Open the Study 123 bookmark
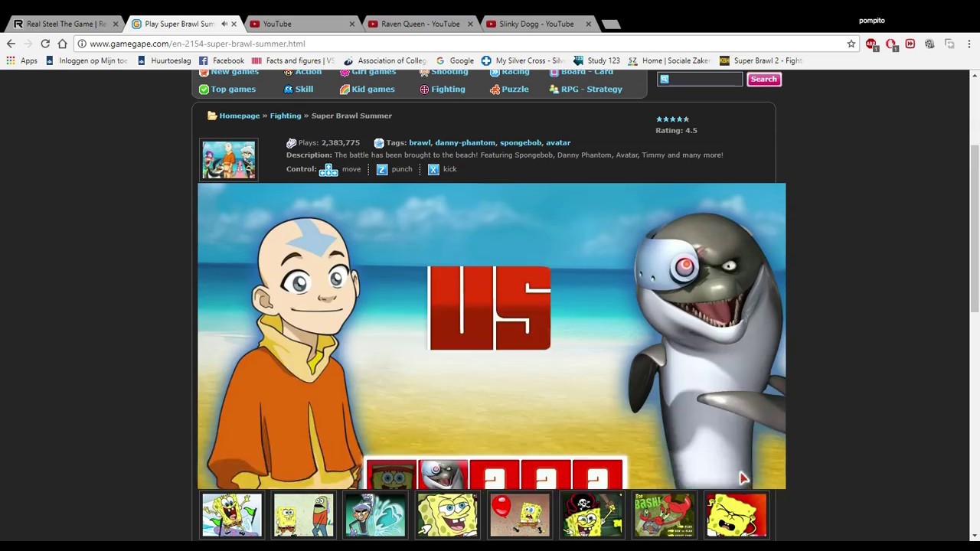Image resolution: width=980 pixels, height=551 pixels. coord(596,60)
